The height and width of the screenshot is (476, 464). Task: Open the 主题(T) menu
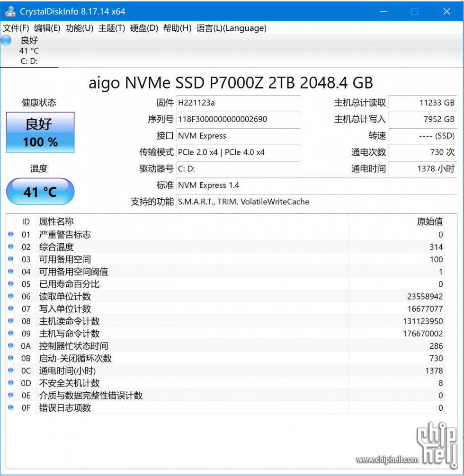click(112, 28)
